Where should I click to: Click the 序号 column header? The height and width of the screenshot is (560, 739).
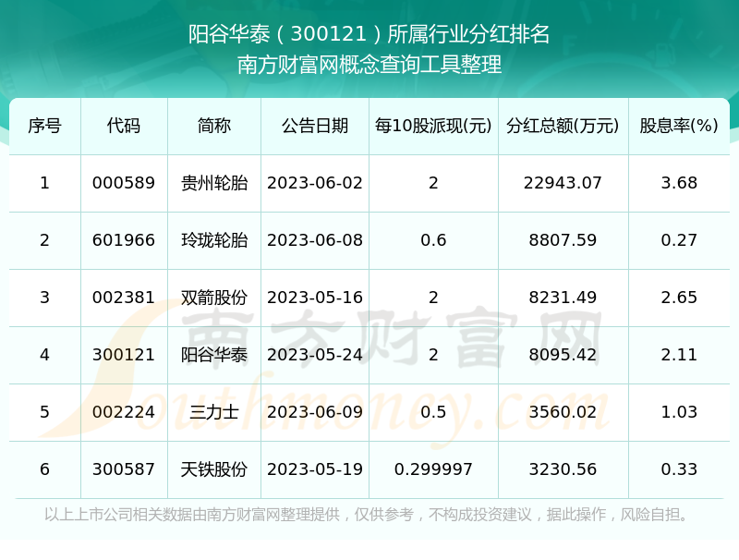coord(44,126)
